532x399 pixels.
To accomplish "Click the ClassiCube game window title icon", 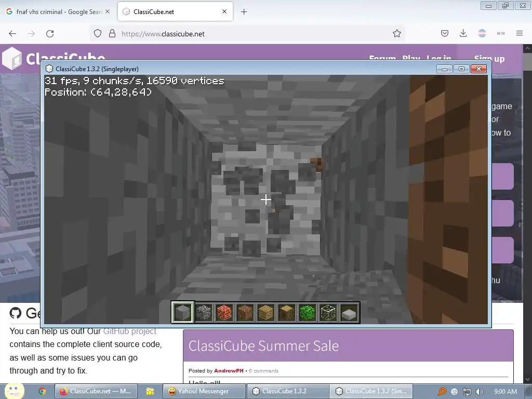I will click(49, 69).
